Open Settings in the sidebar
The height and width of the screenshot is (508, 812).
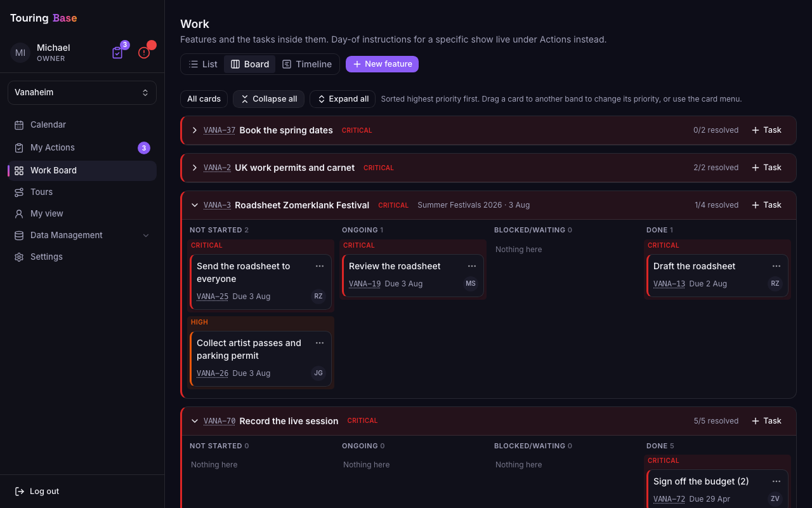tap(82, 257)
